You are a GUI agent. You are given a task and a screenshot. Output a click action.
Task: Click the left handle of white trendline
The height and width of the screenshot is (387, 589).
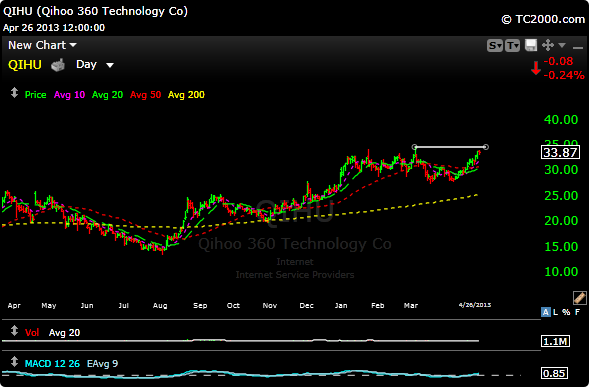click(x=414, y=147)
